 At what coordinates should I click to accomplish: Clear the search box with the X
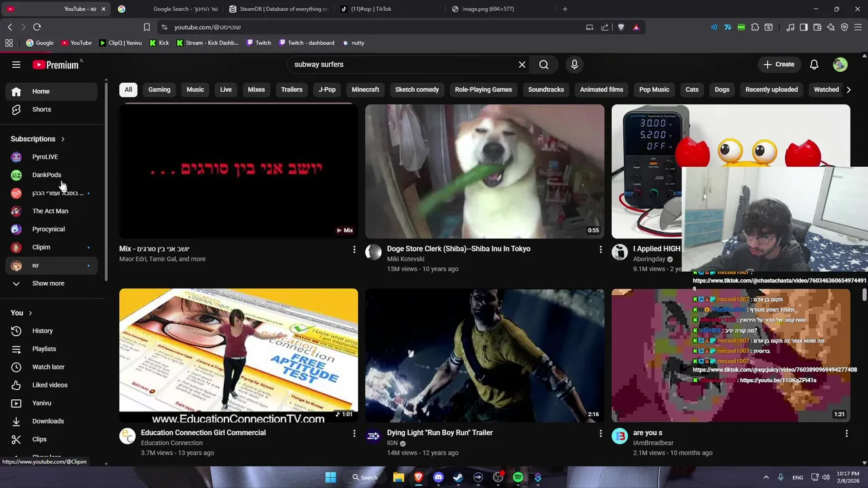[522, 64]
